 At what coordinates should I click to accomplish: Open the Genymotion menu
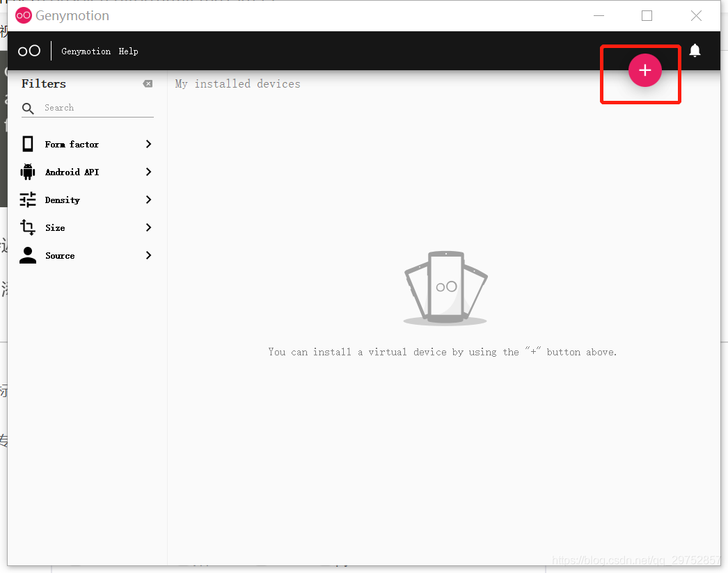click(x=86, y=51)
